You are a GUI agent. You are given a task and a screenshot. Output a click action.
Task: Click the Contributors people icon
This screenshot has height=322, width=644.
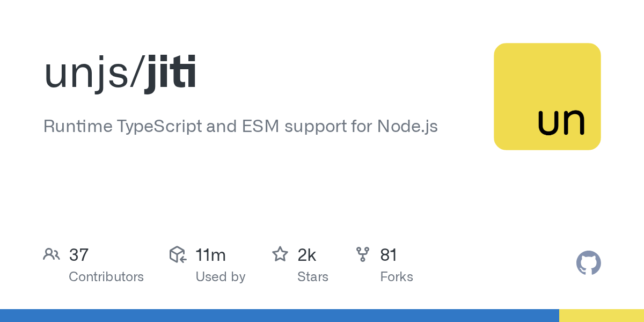click(51, 254)
